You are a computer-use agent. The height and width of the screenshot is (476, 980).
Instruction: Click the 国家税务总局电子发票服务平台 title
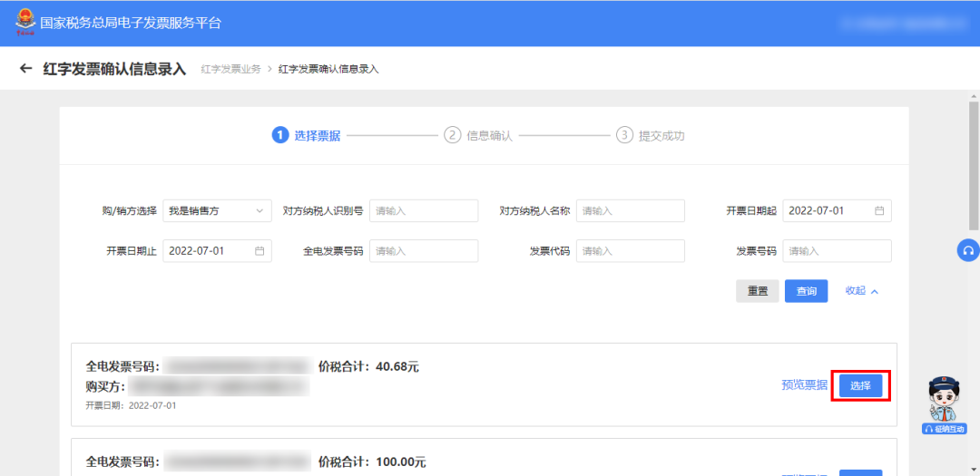[131, 23]
